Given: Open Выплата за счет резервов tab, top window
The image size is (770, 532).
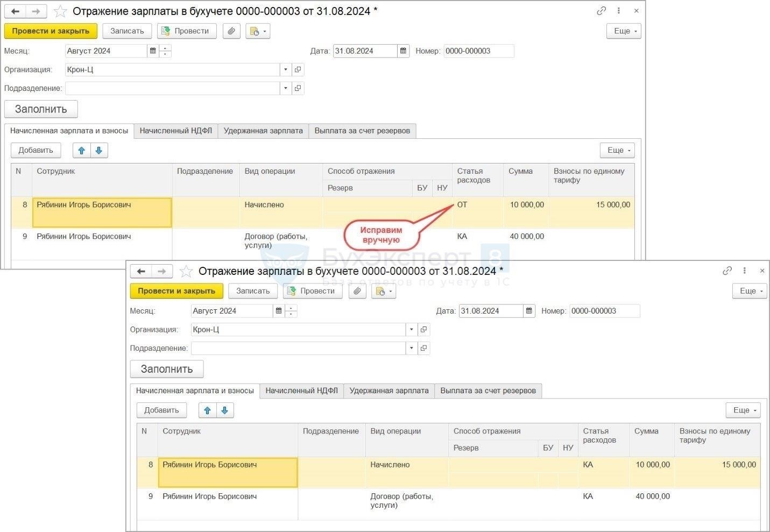Looking at the screenshot, I should [362, 131].
